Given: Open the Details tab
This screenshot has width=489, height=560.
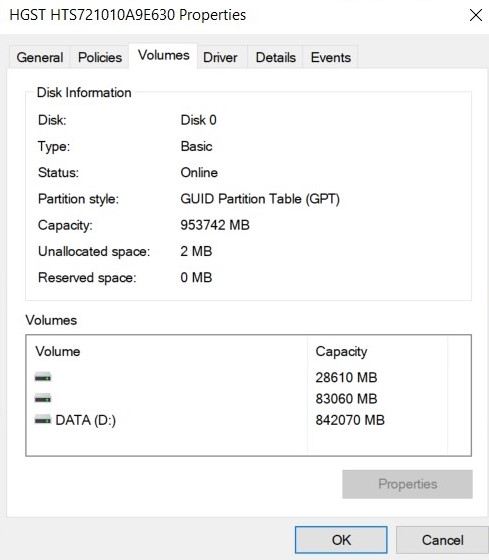Looking at the screenshot, I should pos(275,57).
